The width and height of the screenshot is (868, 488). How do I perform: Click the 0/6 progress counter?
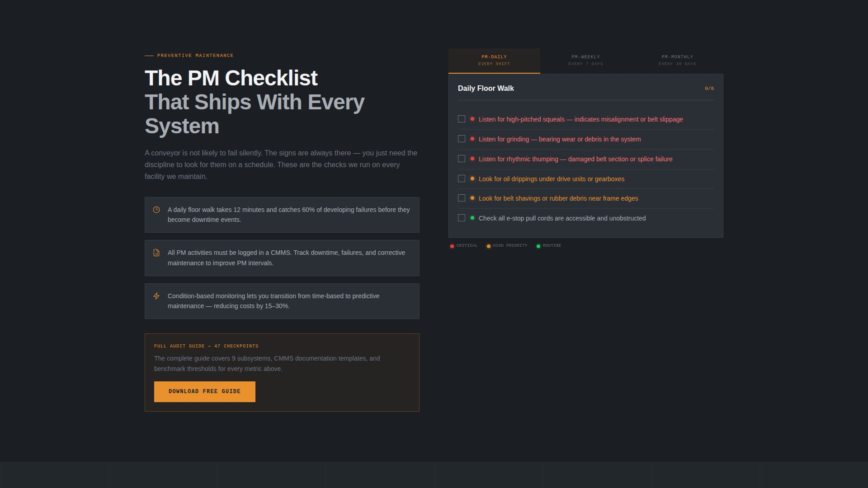(x=709, y=89)
